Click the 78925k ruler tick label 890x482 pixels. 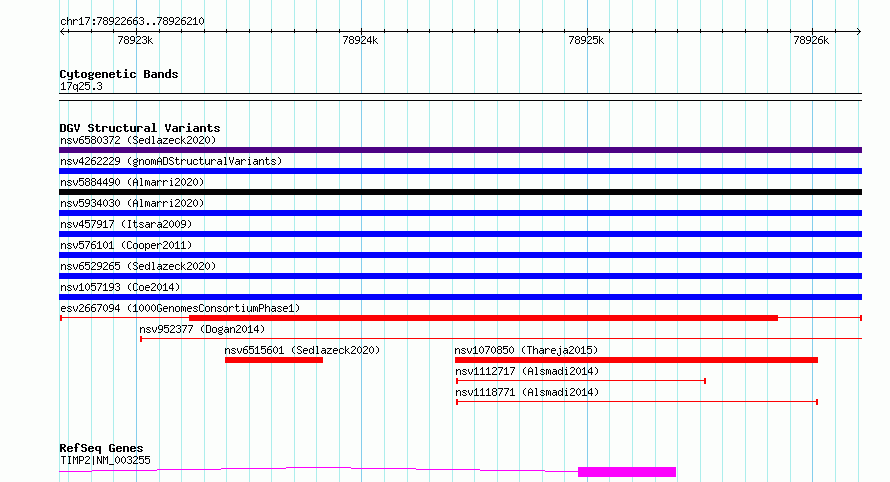[586, 40]
